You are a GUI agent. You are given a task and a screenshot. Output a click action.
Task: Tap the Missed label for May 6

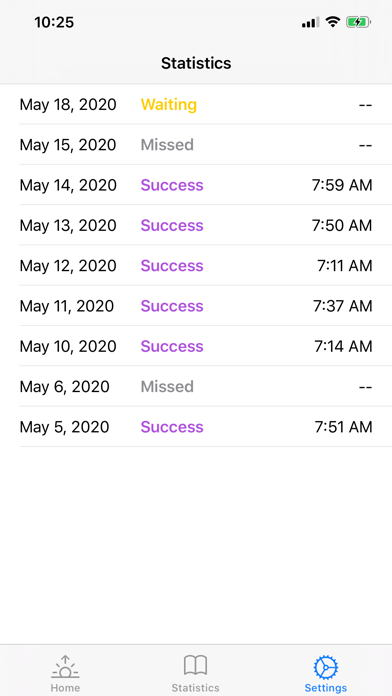click(x=167, y=387)
